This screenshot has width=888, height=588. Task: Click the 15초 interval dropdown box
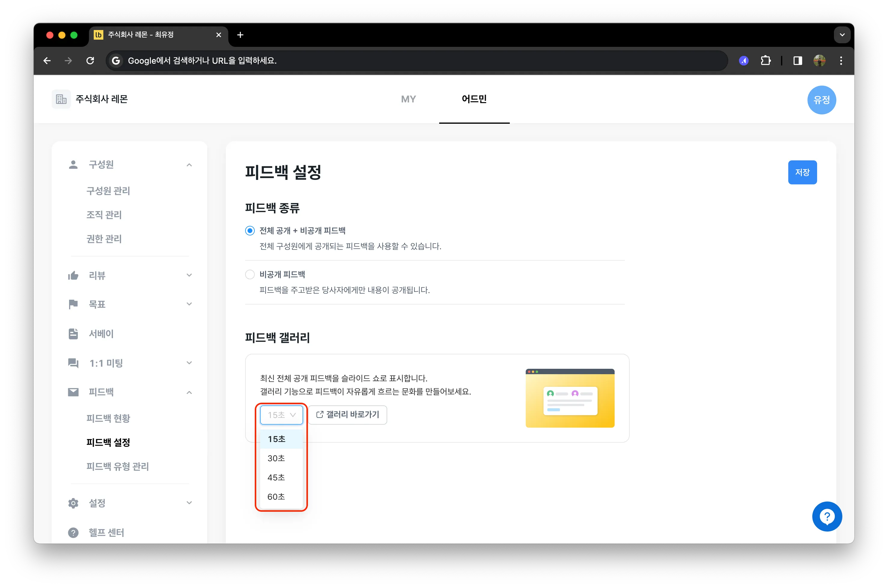(x=281, y=415)
